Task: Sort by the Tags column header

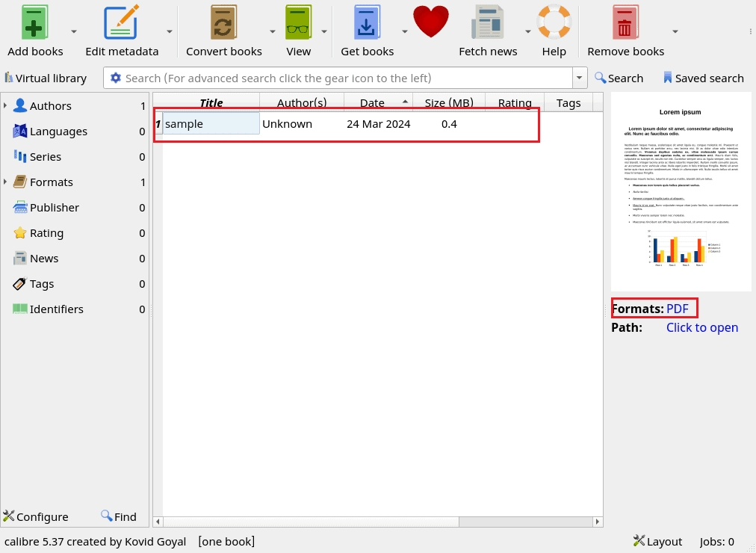Action: [568, 102]
